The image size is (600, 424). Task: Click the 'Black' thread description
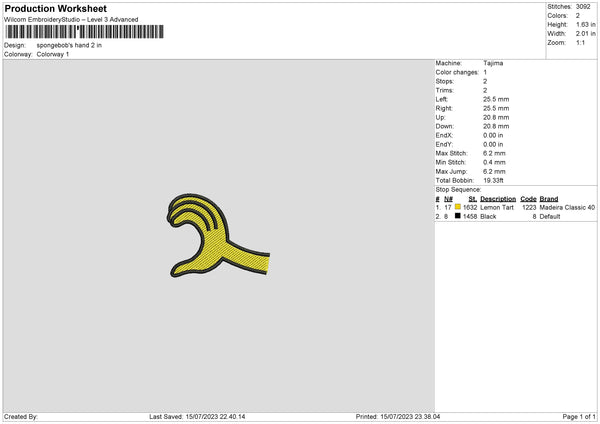point(488,217)
